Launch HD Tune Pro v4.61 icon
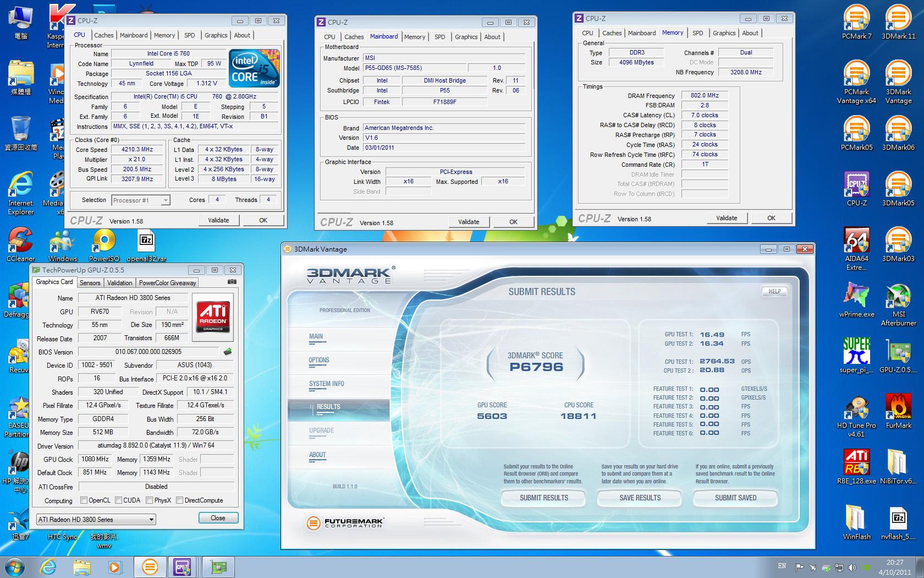924x578 pixels. click(x=856, y=416)
